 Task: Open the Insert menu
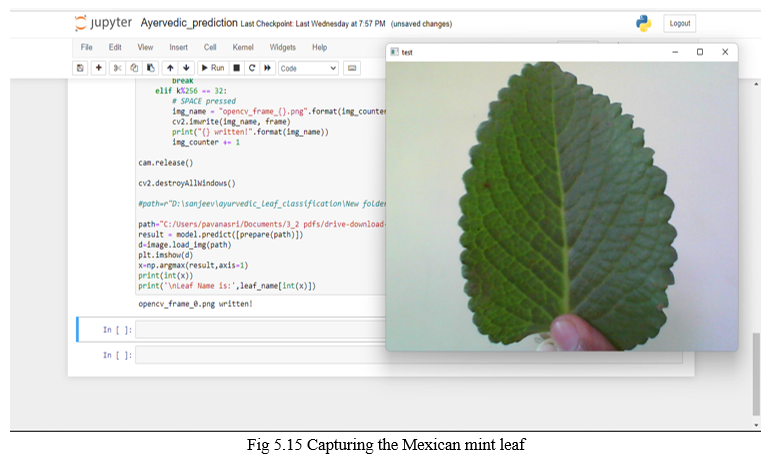178,47
